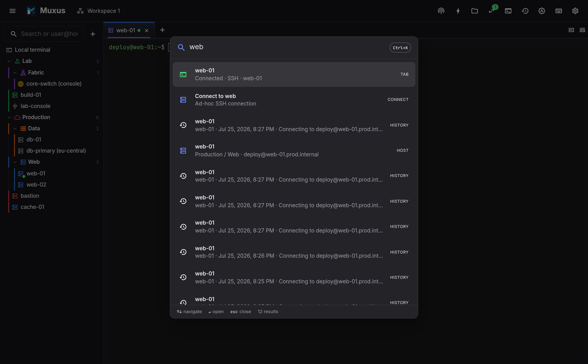Image resolution: width=588 pixels, height=364 pixels.
Task: Click the Data storage folder icon
Action: click(23, 129)
